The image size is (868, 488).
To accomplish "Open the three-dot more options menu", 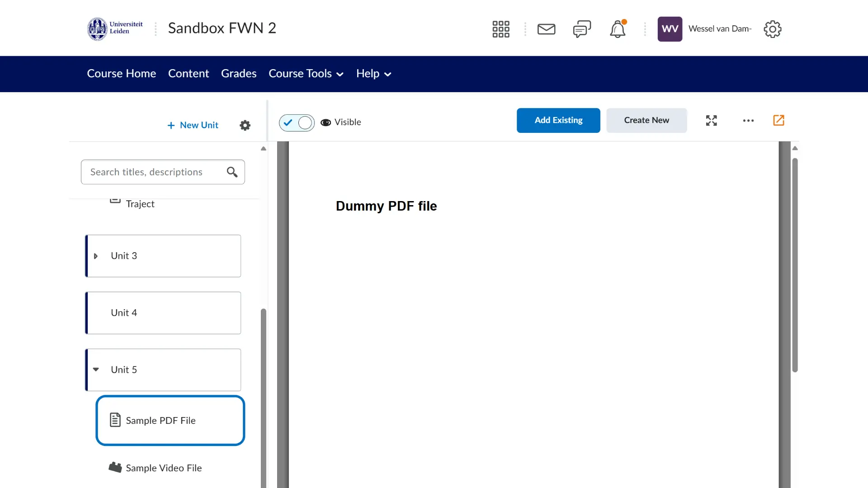I will point(748,120).
